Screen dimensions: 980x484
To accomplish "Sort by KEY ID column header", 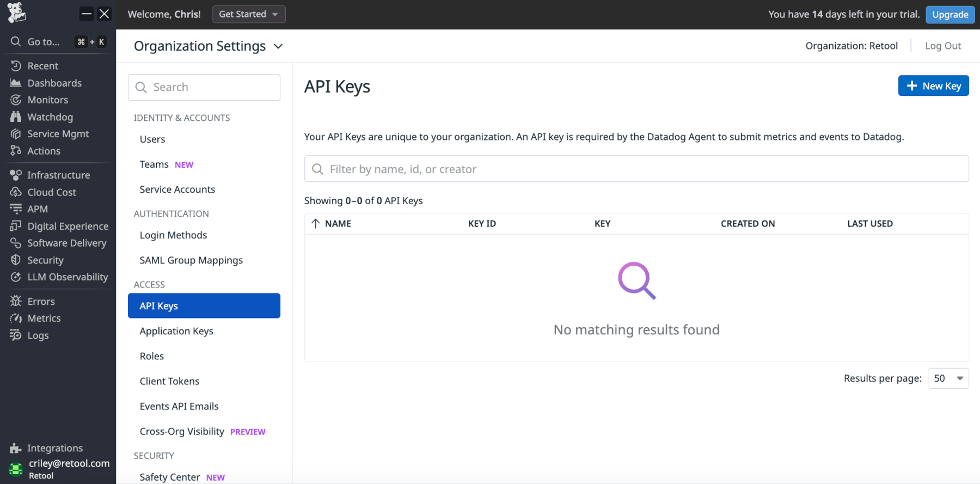I will coord(482,224).
